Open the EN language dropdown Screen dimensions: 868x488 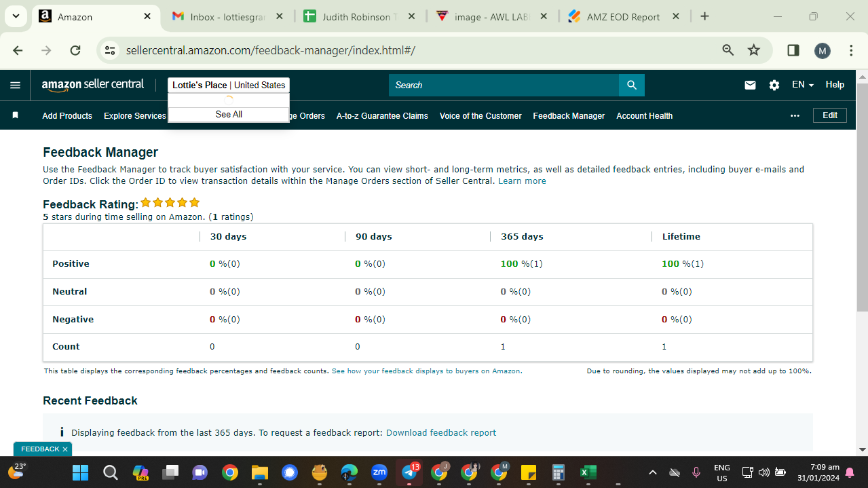pyautogui.click(x=803, y=85)
